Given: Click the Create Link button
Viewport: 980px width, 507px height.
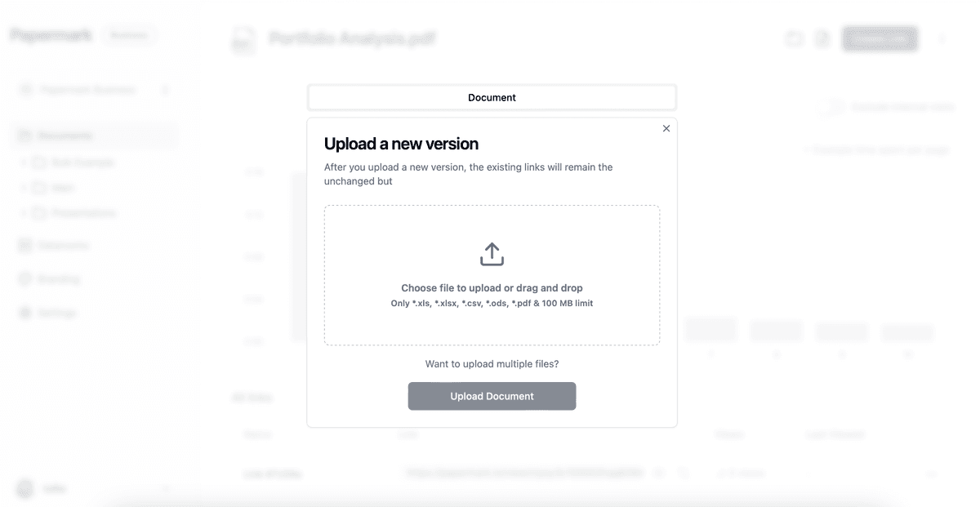Looking at the screenshot, I should click(880, 38).
